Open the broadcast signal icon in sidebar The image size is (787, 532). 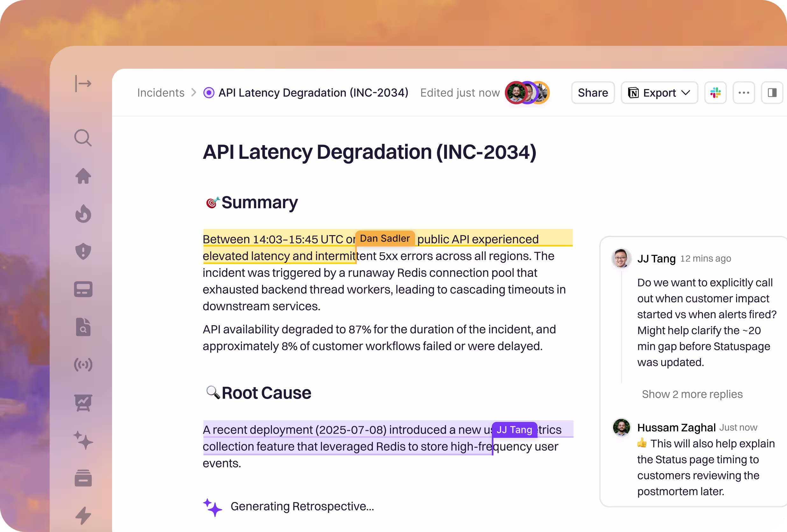point(83,365)
